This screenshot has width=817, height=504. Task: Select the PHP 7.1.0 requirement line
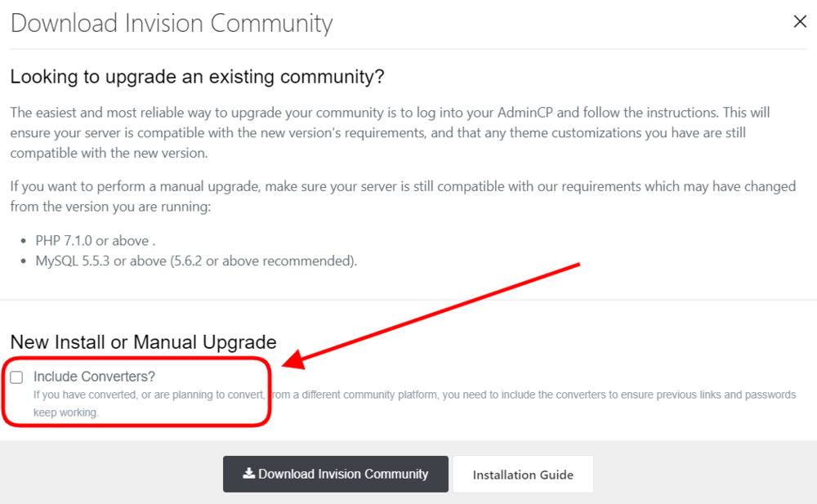[95, 241]
